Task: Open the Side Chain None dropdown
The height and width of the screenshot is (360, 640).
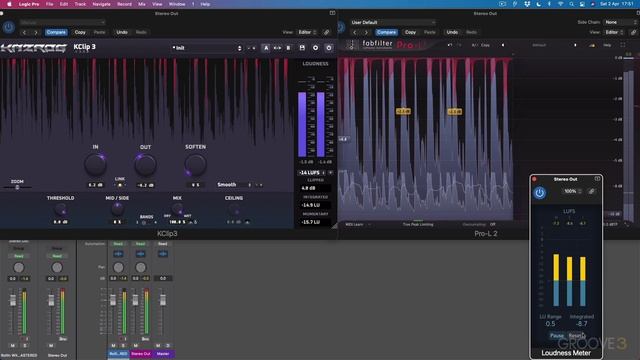Action: (x=620, y=22)
